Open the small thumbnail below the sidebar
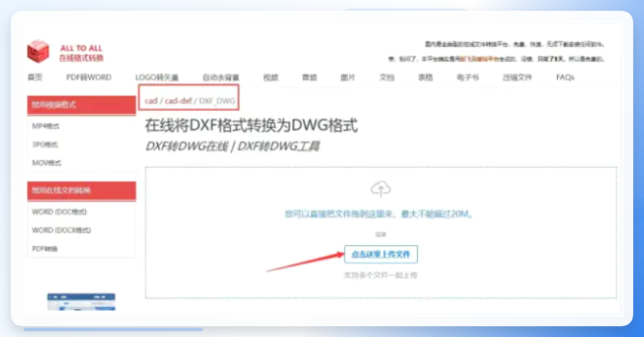The image size is (644, 337). pos(81,302)
